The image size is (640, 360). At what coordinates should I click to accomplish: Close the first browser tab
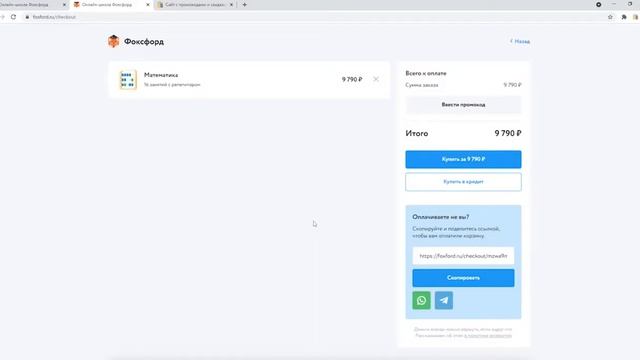tap(64, 5)
